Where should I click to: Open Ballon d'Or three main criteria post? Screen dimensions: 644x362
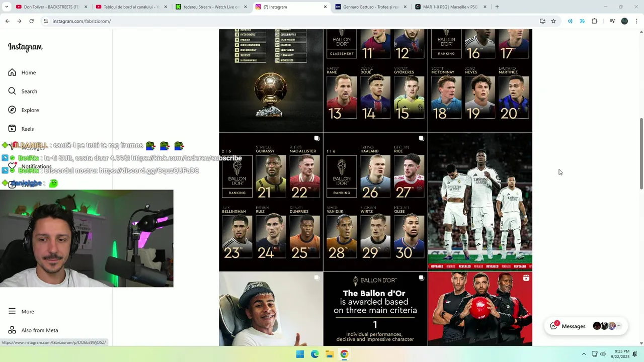[375, 309]
